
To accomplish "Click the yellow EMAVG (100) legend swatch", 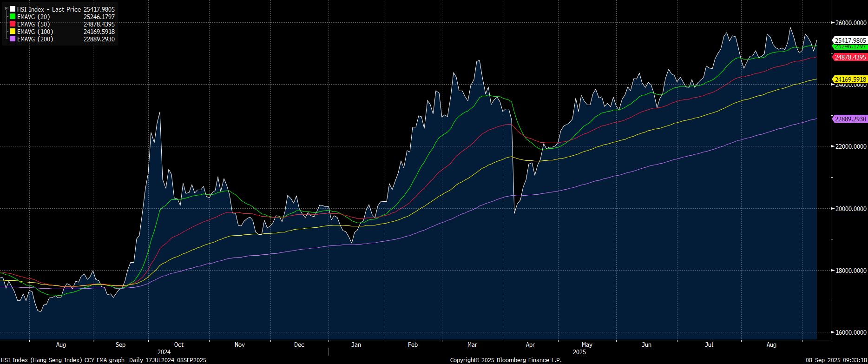I will coord(13,32).
